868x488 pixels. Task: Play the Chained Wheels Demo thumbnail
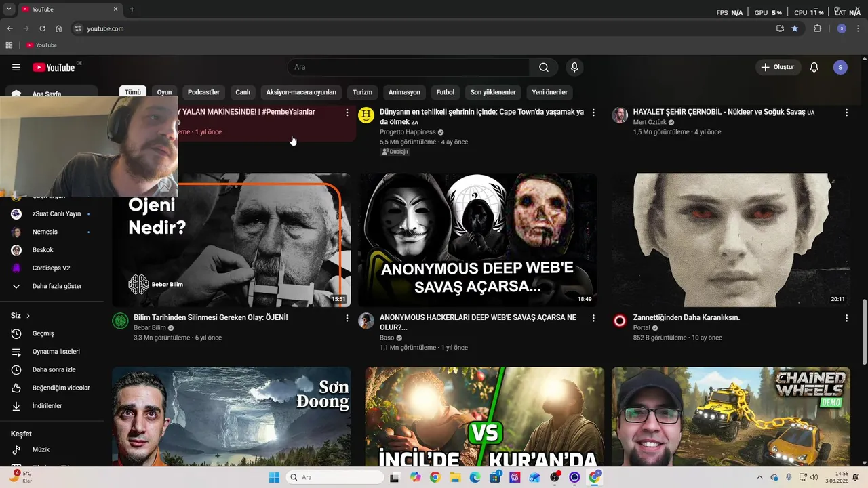(731, 416)
